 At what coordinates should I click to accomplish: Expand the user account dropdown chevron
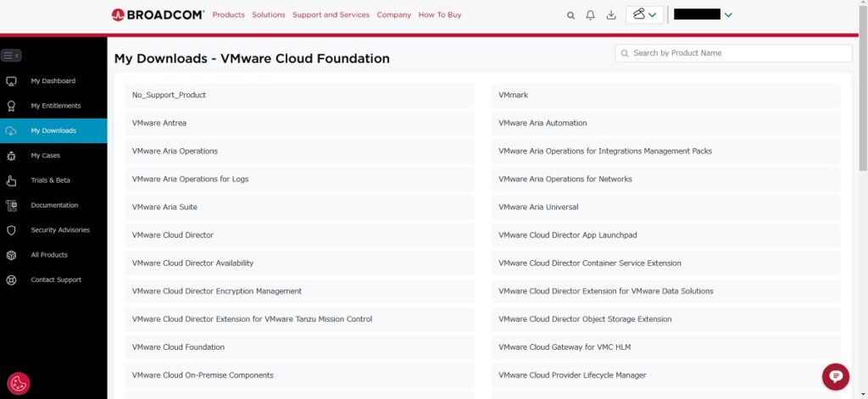(728, 15)
